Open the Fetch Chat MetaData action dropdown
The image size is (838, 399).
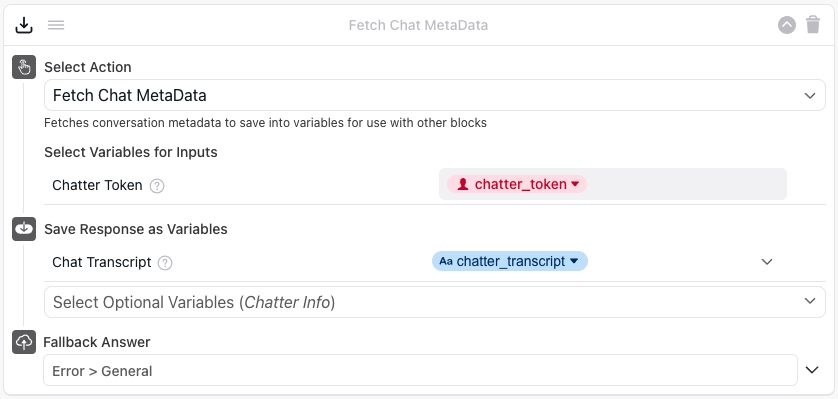434,96
